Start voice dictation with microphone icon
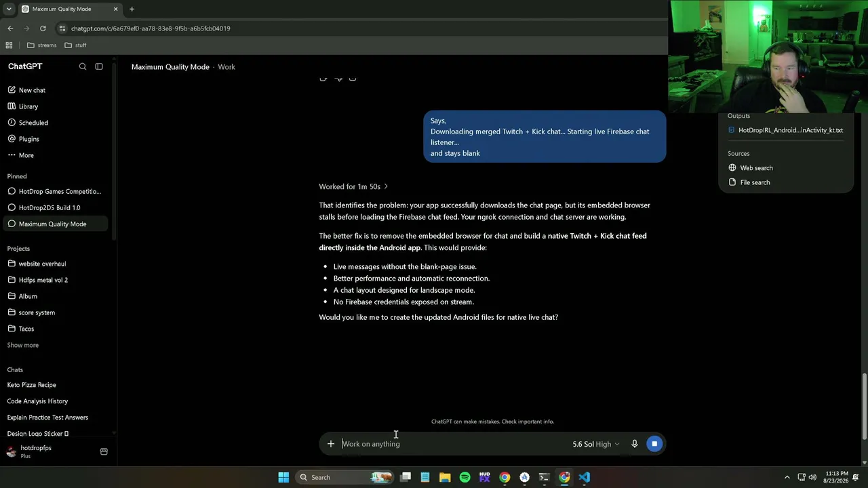This screenshot has height=488, width=868. [x=635, y=444]
